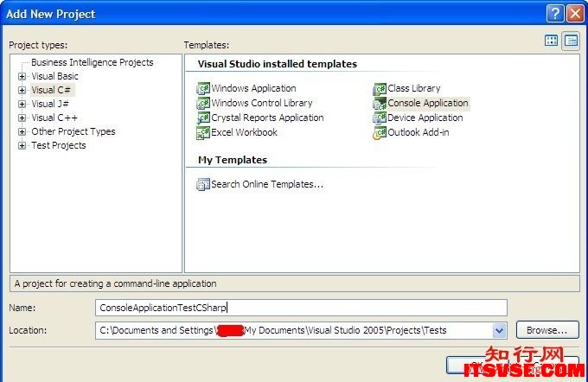Select the Excel Workbook template icon

203,132
